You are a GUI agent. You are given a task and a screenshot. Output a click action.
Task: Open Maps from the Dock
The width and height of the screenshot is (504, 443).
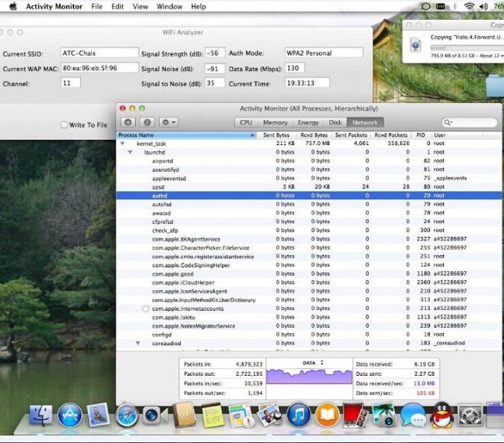[x=242, y=416]
